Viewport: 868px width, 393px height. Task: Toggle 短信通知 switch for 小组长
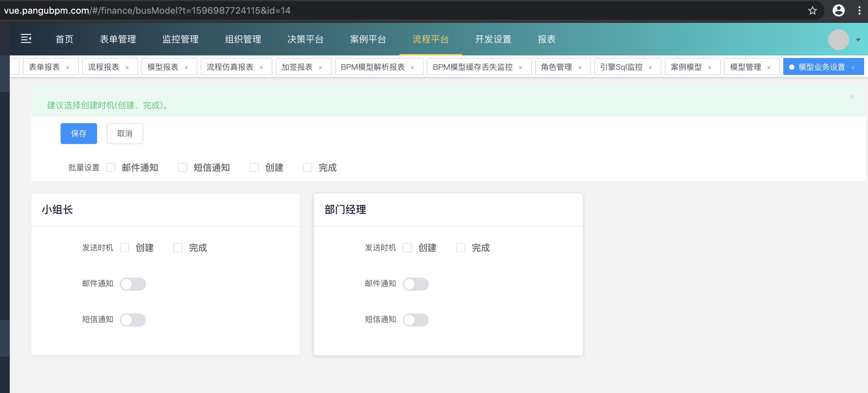pos(133,320)
